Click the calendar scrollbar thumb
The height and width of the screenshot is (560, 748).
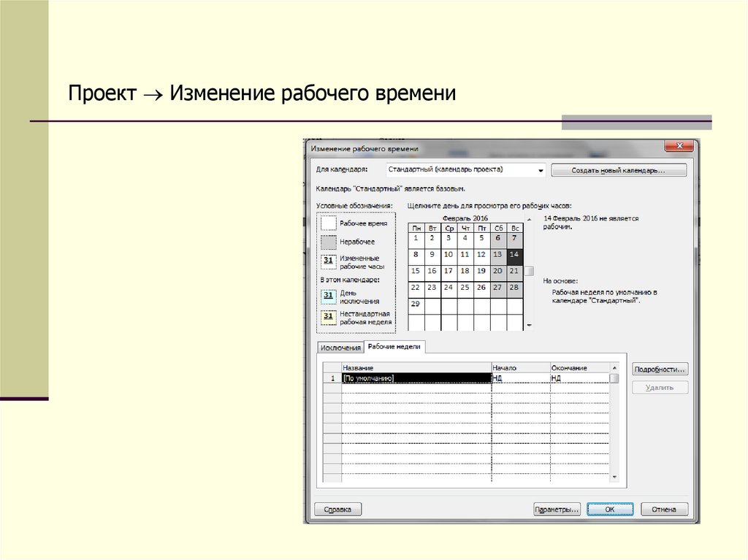[x=529, y=271]
